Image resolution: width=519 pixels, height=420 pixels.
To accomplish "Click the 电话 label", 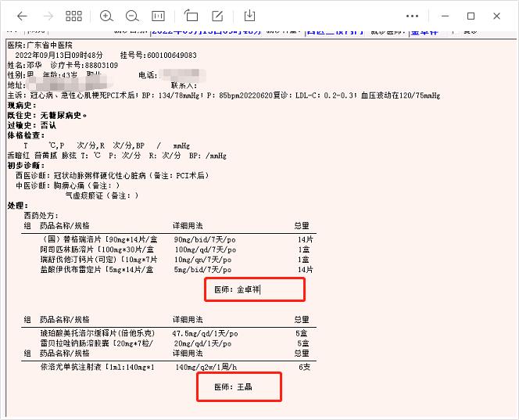I will point(146,76).
